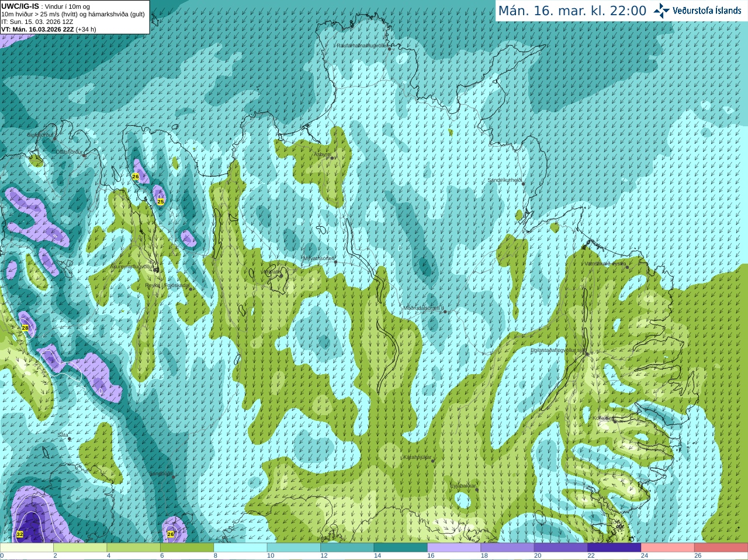
Task: Pick the 24–26 m/s salmon pink legend swatch
Action: tap(668, 548)
